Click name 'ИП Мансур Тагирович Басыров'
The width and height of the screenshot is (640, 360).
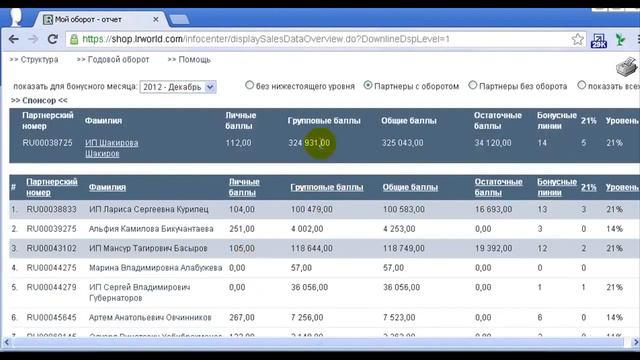pos(148,248)
